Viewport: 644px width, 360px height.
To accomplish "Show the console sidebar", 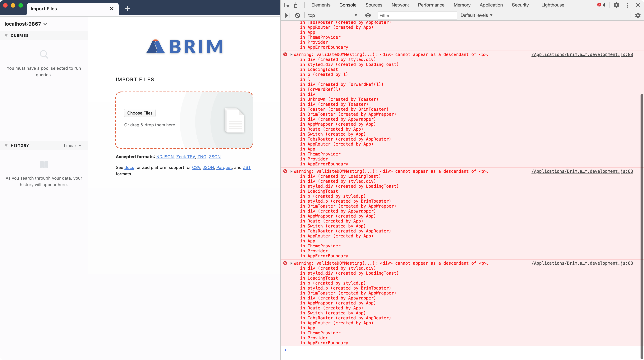I will point(287,15).
